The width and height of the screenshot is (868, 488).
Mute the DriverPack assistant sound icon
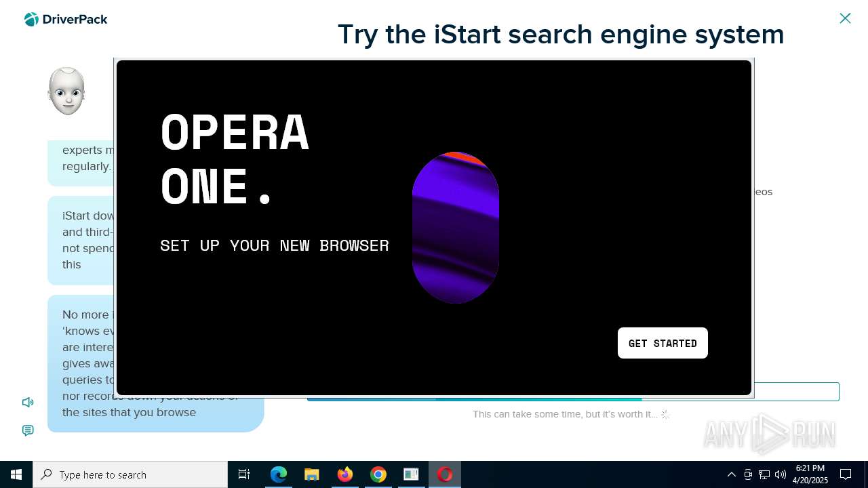[x=28, y=403]
